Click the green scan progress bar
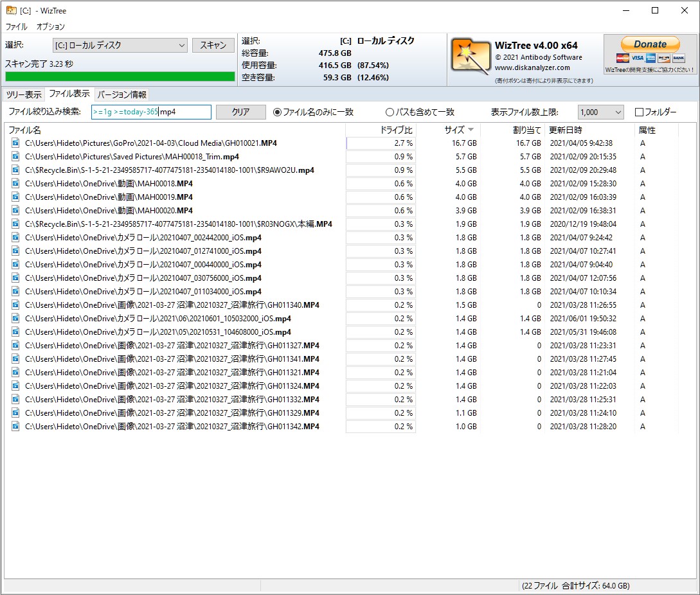The width and height of the screenshot is (700, 595). [119, 76]
